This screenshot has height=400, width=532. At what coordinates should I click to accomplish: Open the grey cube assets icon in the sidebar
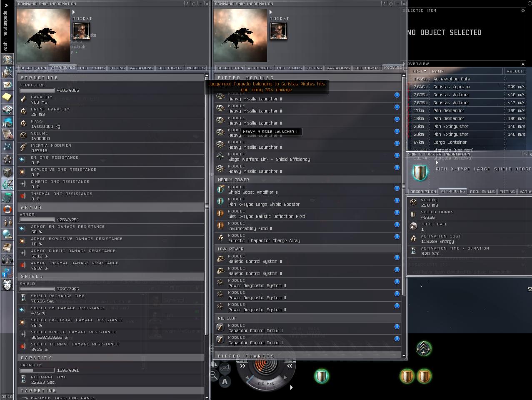[7, 172]
